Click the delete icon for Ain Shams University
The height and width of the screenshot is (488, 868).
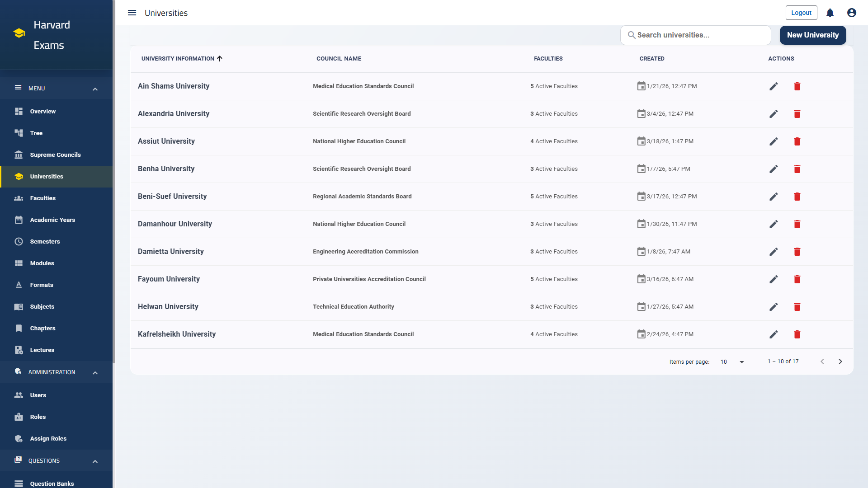(797, 86)
